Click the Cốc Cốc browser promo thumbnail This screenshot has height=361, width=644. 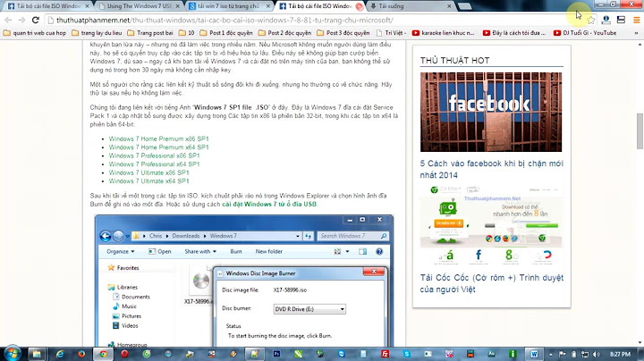[491, 223]
